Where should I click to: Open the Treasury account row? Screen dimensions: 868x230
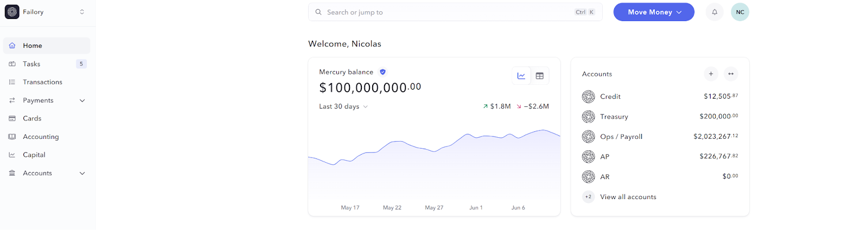pyautogui.click(x=660, y=117)
